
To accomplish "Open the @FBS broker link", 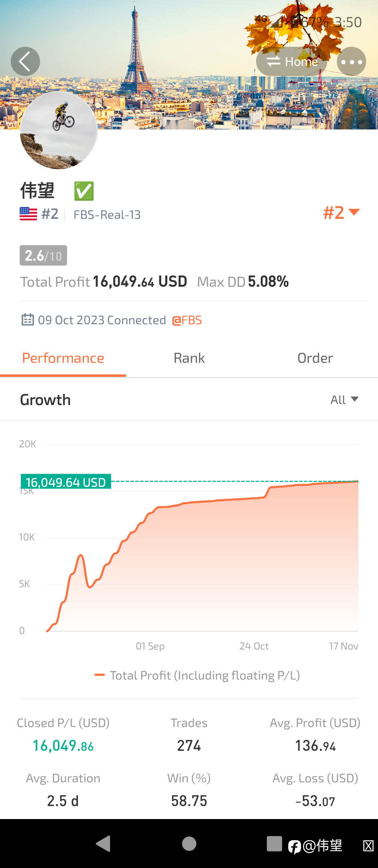I will [187, 320].
